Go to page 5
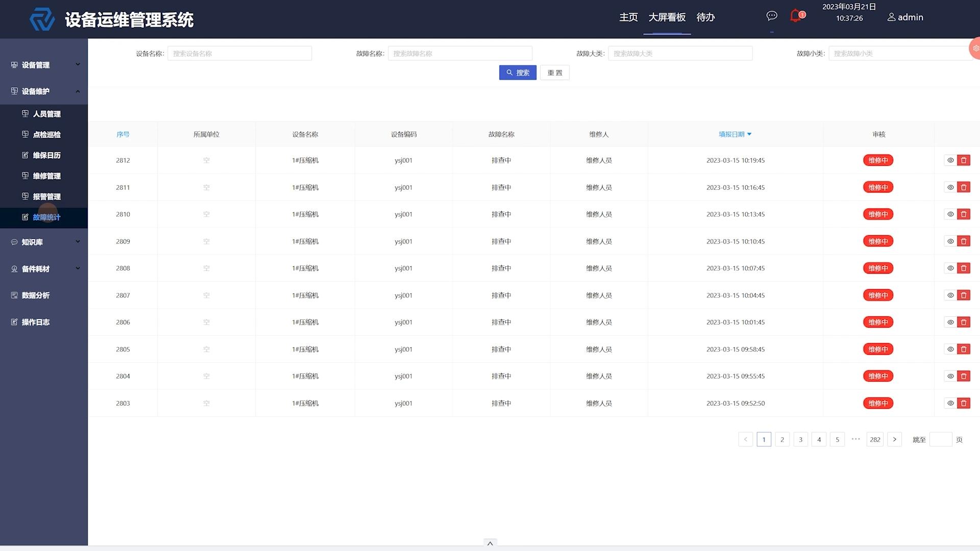This screenshot has width=980, height=551. coord(837,439)
